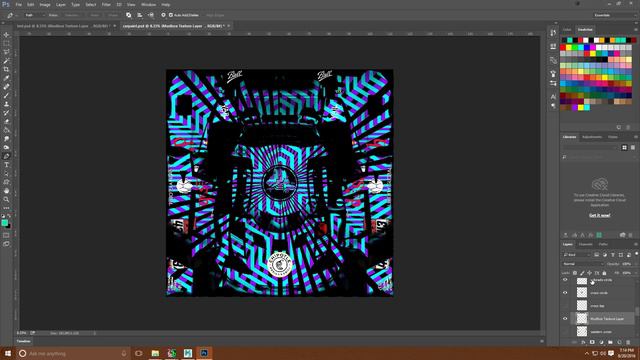
Task: Switch to the Adjustments tab
Action: 592,137
